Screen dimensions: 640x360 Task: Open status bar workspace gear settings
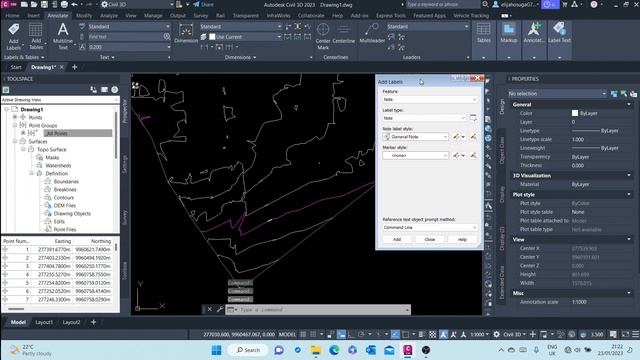496,334
